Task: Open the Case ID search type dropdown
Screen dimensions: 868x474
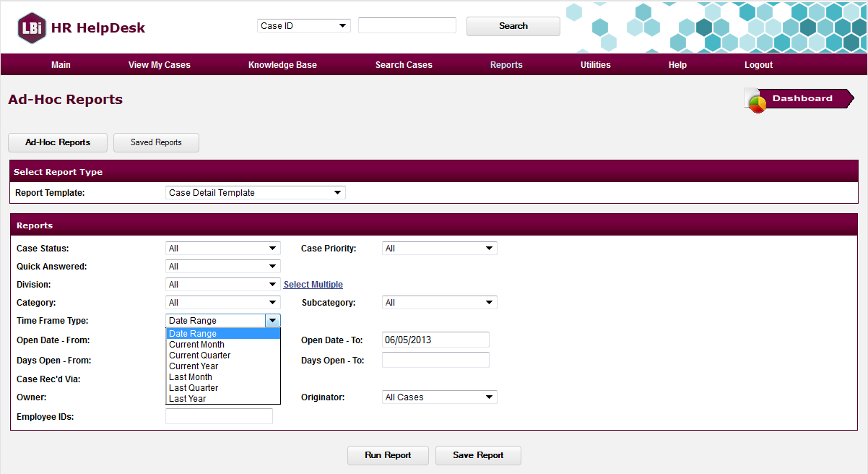Action: pyautogui.click(x=304, y=25)
